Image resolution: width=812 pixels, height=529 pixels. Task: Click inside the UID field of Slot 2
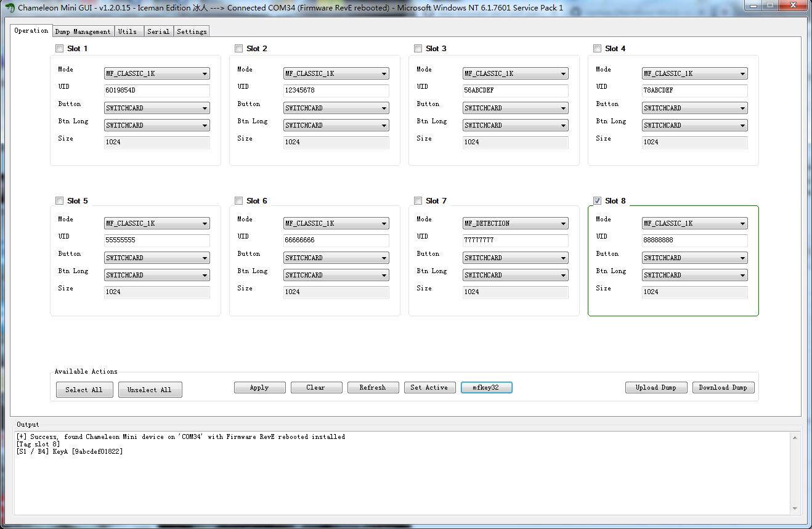[x=336, y=90]
